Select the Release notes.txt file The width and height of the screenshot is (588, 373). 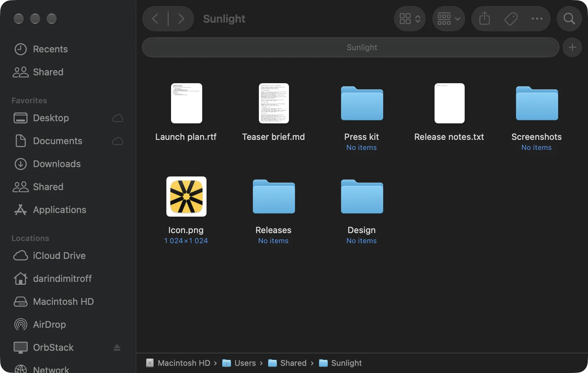click(x=449, y=113)
